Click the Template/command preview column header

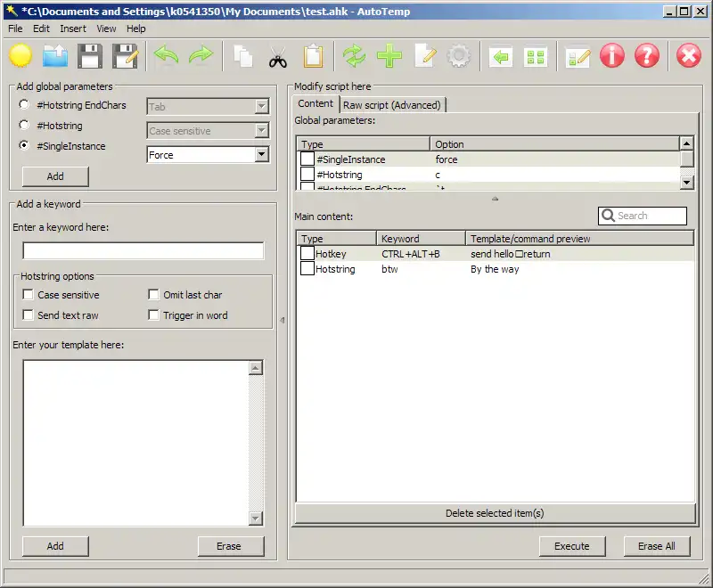tap(580, 239)
